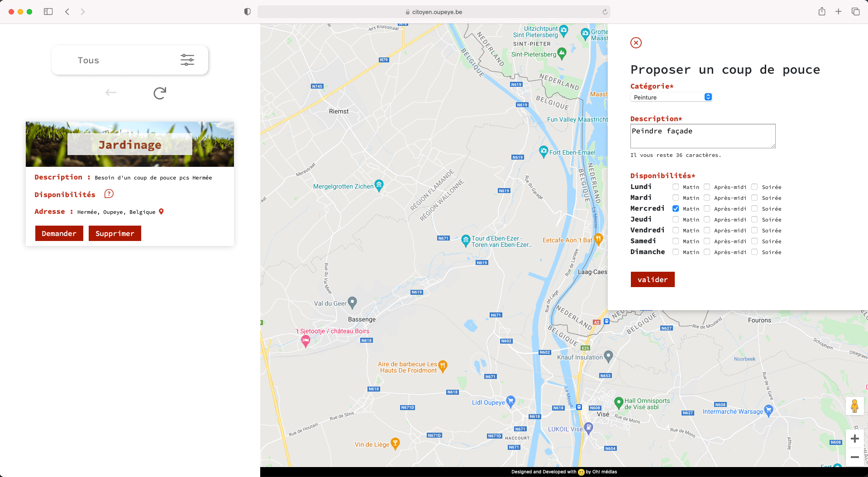Image resolution: width=868 pixels, height=477 pixels.
Task: Check Mardi Après-midi availability
Action: point(707,198)
